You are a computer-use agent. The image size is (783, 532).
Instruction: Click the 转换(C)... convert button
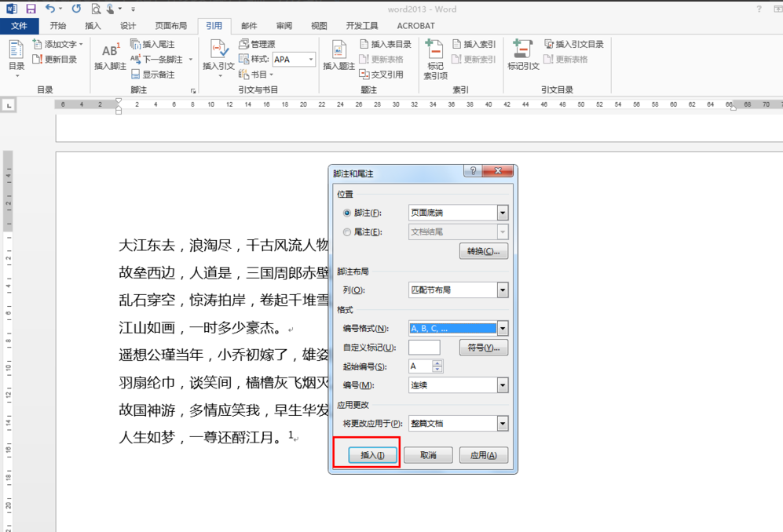click(483, 251)
